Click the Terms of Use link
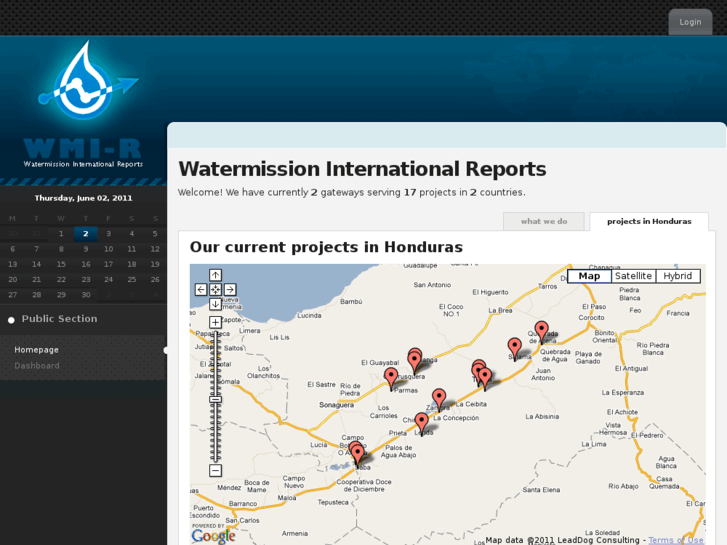 click(676, 540)
